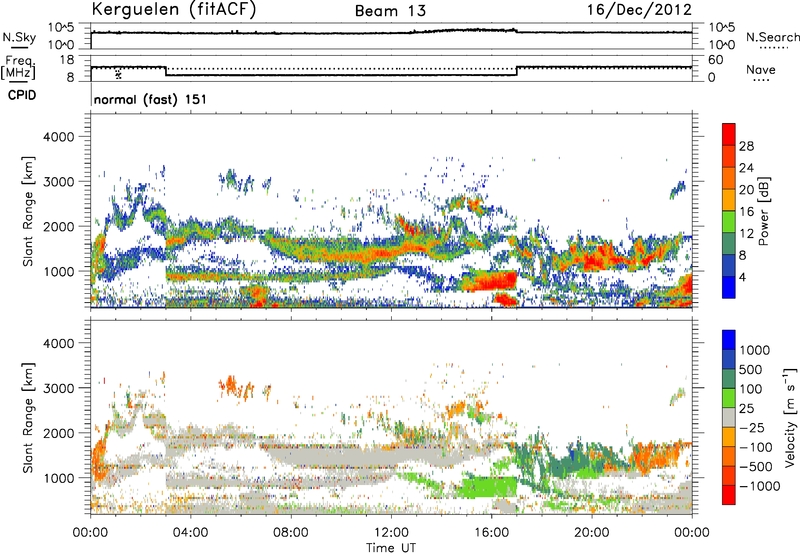Select the normal (fast) 151 text
800x554 pixels.
[150, 99]
